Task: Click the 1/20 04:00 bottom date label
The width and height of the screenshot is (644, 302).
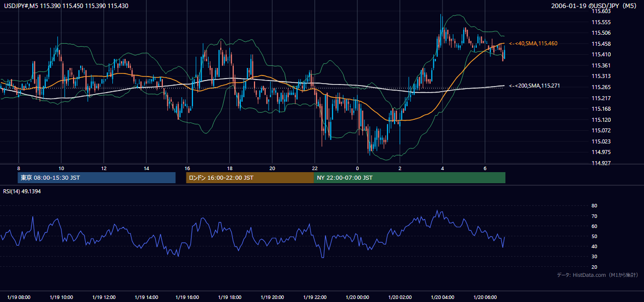Action: 442,297
